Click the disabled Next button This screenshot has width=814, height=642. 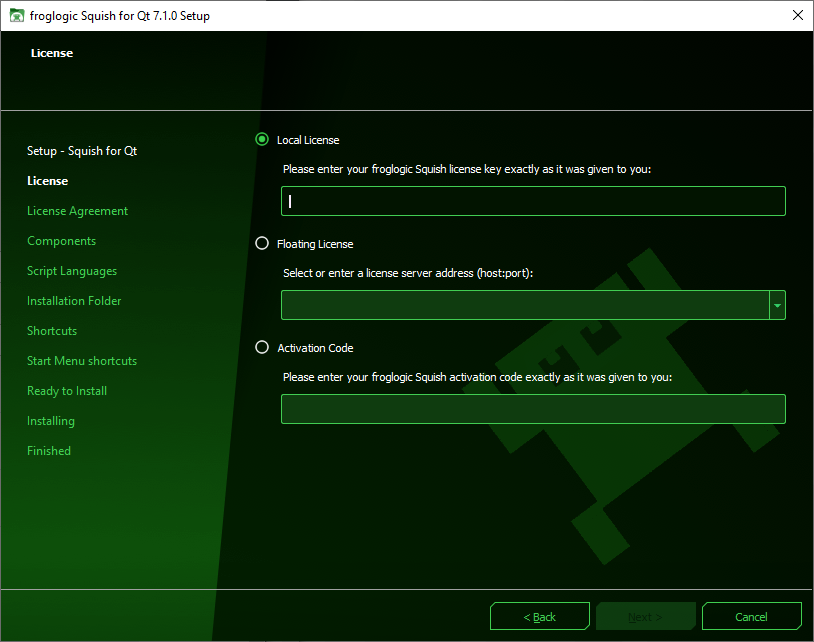[x=645, y=617]
